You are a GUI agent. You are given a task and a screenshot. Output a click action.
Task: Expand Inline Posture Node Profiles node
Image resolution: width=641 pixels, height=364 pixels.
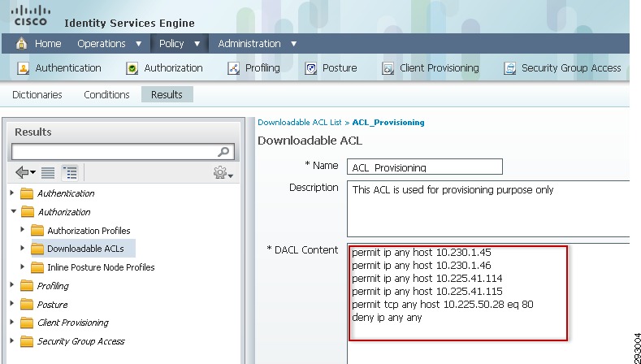pyautogui.click(x=23, y=266)
